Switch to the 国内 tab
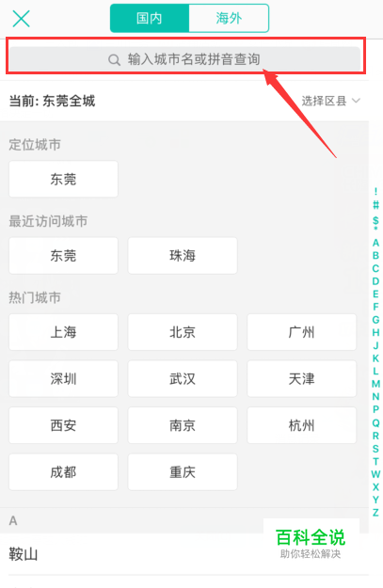The image size is (383, 588). (150, 18)
